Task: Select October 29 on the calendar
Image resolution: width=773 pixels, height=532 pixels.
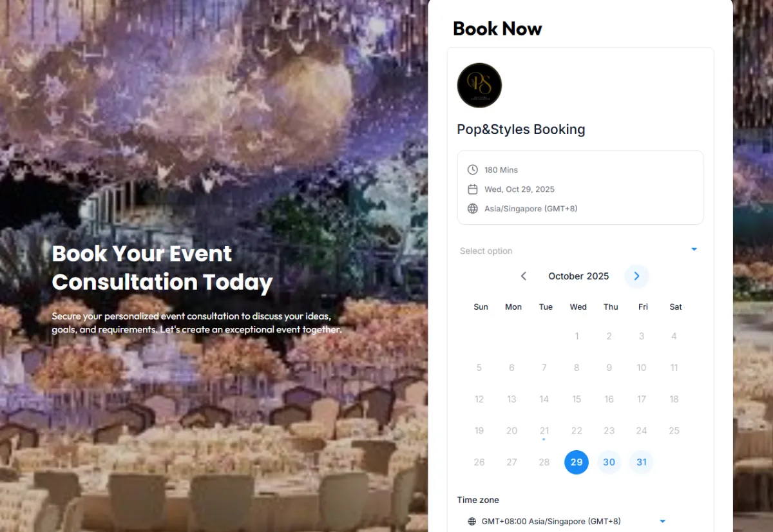Action: pos(577,462)
